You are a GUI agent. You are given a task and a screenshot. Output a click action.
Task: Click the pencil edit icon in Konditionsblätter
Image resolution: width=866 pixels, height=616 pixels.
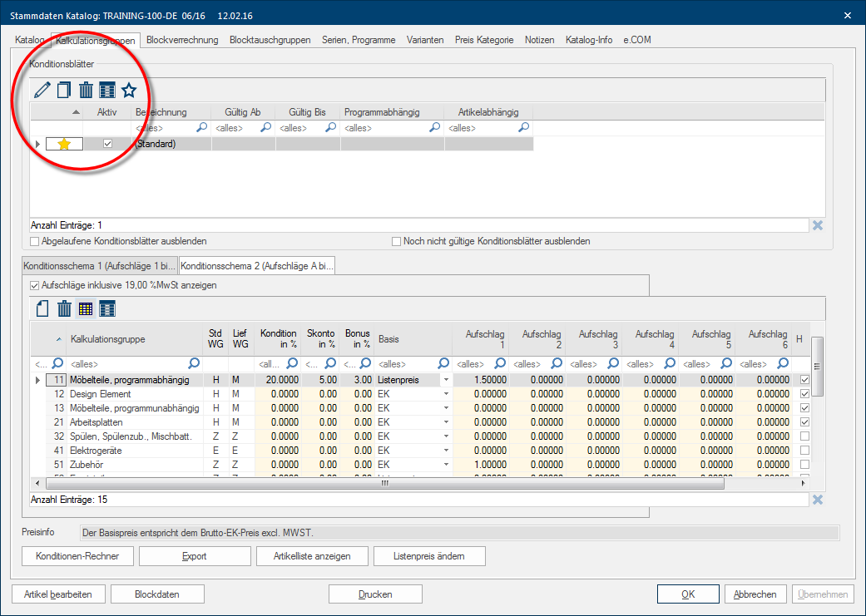coord(42,90)
